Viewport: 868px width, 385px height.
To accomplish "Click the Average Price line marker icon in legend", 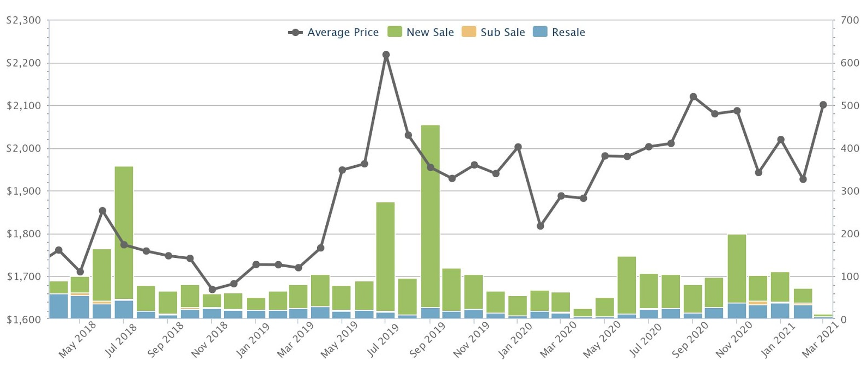I will coord(295,33).
